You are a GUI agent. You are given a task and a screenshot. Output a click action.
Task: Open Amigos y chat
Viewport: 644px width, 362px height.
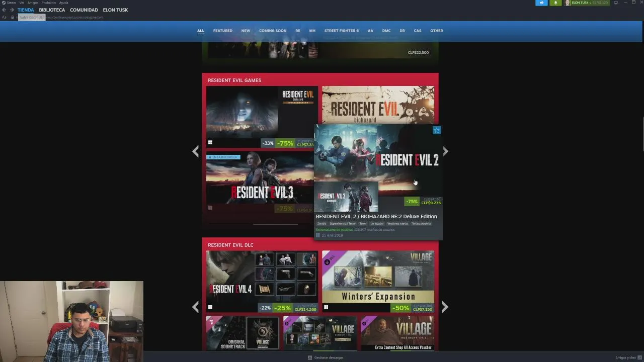pyautogui.click(x=625, y=357)
